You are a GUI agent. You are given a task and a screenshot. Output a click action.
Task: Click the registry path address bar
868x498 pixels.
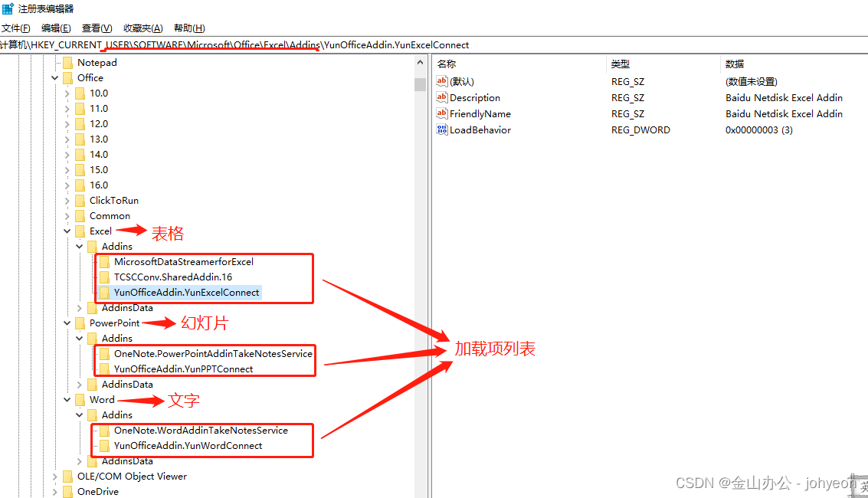click(434, 44)
